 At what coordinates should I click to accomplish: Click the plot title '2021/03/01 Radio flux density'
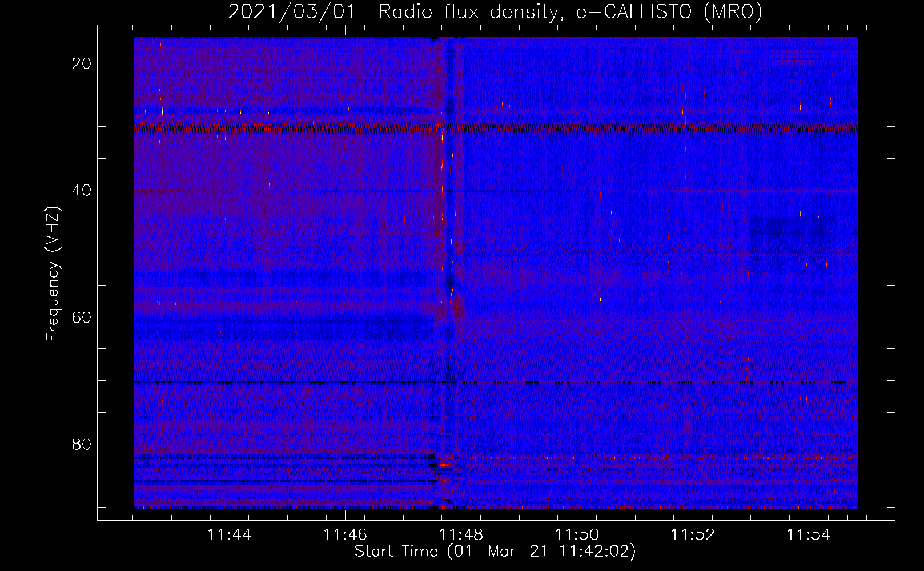point(495,11)
